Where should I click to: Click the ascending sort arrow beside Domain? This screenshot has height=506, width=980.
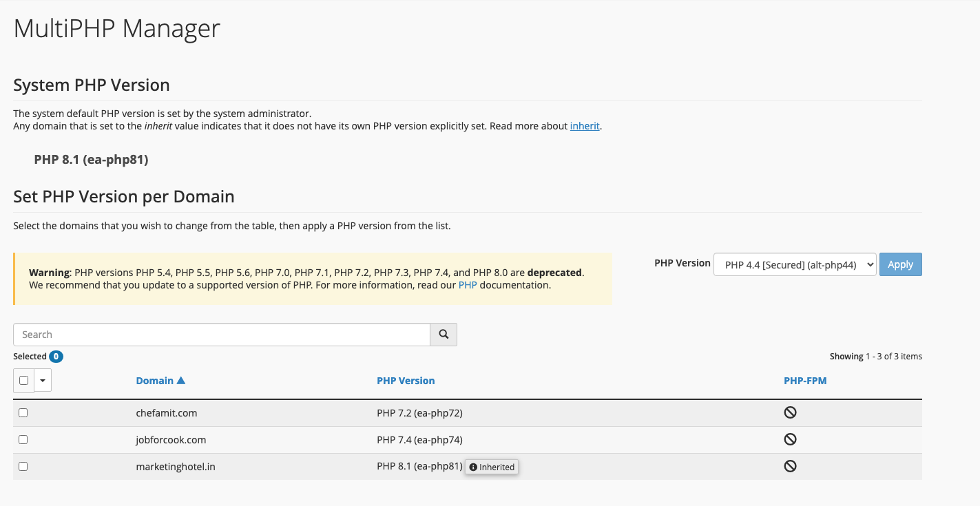click(x=181, y=381)
